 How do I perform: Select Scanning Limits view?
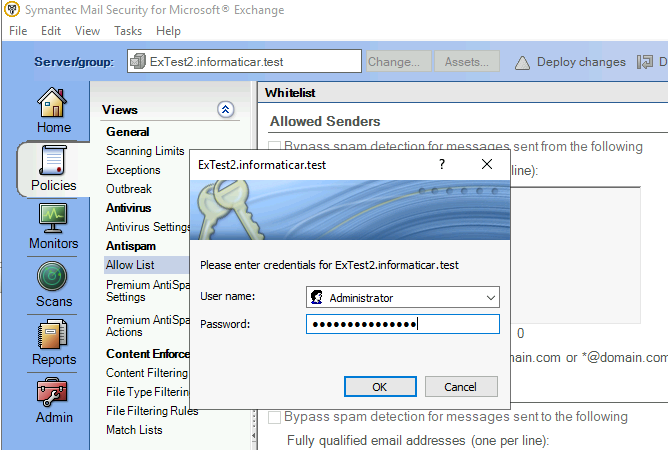(145, 151)
